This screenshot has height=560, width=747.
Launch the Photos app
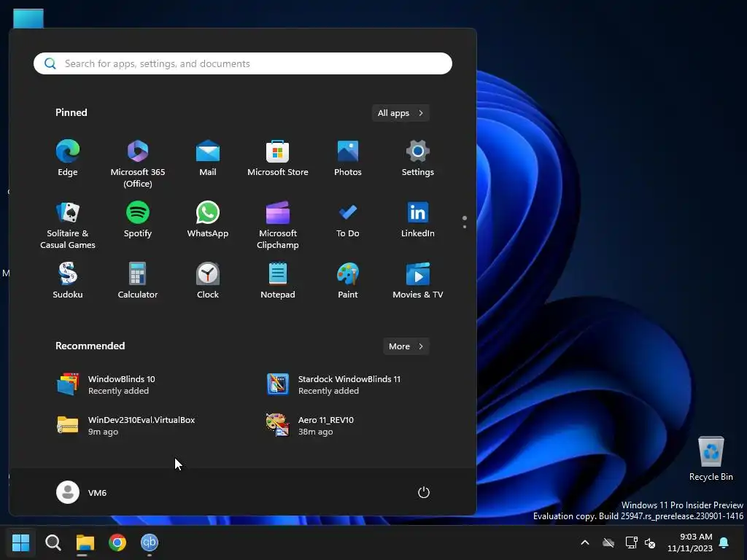click(348, 158)
